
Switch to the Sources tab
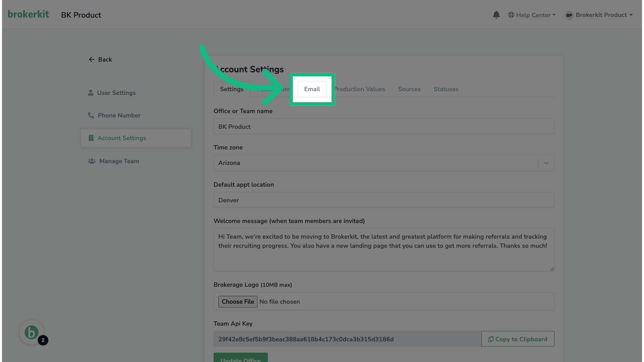tap(409, 89)
